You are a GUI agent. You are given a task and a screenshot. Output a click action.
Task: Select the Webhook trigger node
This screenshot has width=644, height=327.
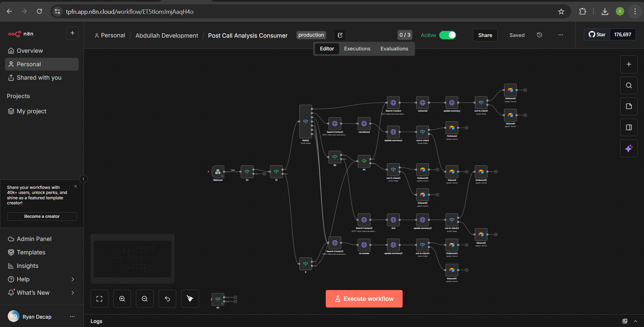coord(218,172)
